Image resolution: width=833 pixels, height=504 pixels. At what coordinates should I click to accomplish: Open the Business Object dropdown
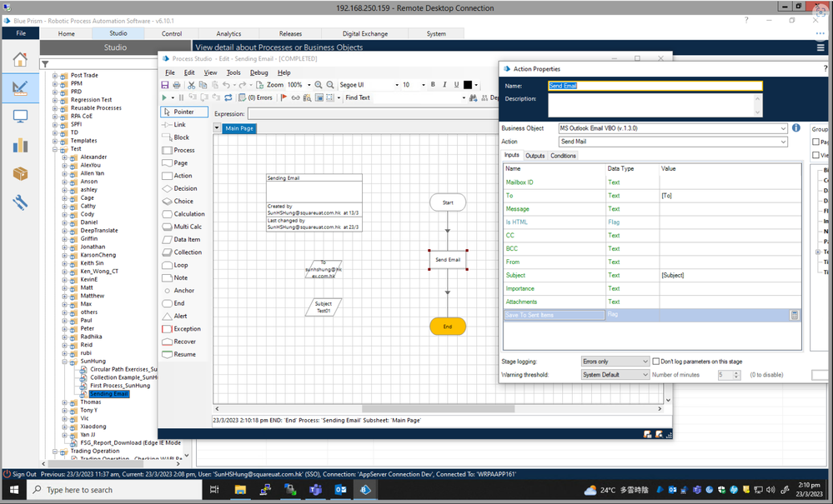pyautogui.click(x=673, y=128)
